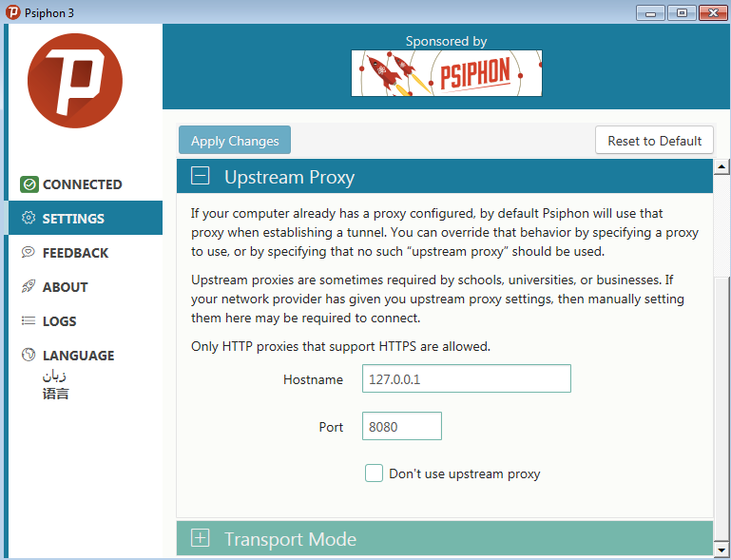The width and height of the screenshot is (731, 560).
Task: Click the Psiphon sponsor banner
Action: 447,73
